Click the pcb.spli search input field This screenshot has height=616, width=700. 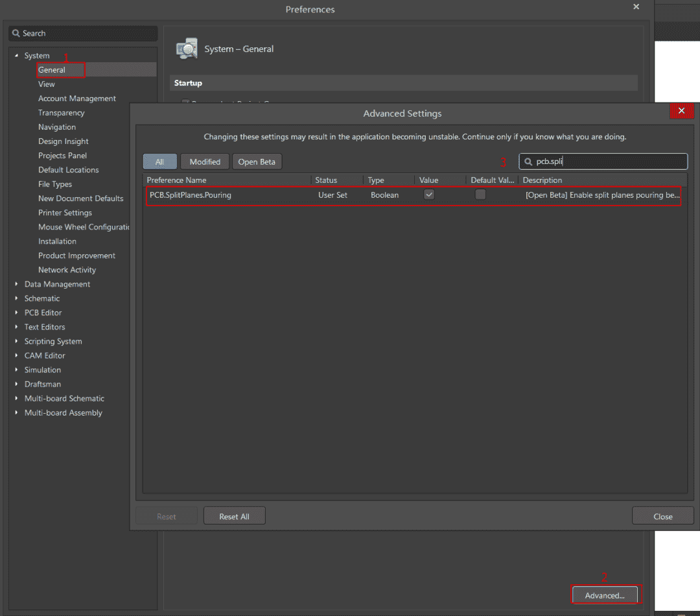(603, 161)
